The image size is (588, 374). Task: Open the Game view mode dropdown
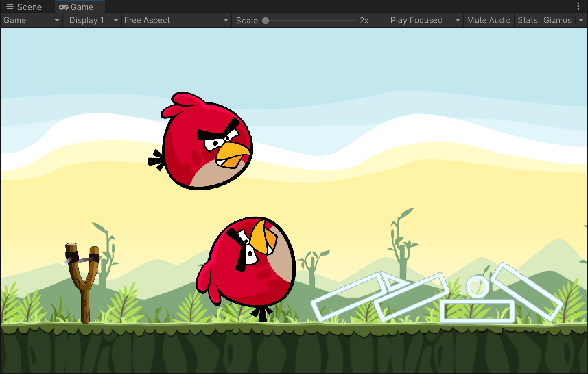point(32,20)
